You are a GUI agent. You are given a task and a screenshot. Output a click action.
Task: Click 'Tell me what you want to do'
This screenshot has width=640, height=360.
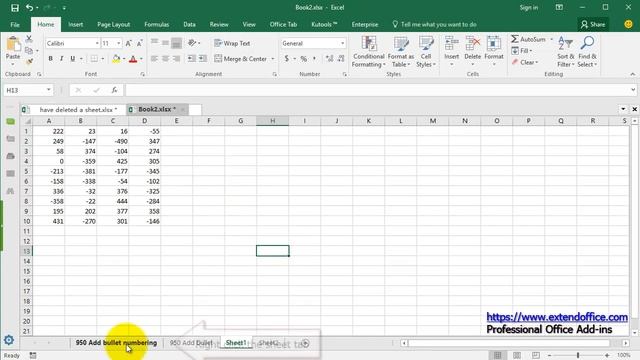coord(434,24)
